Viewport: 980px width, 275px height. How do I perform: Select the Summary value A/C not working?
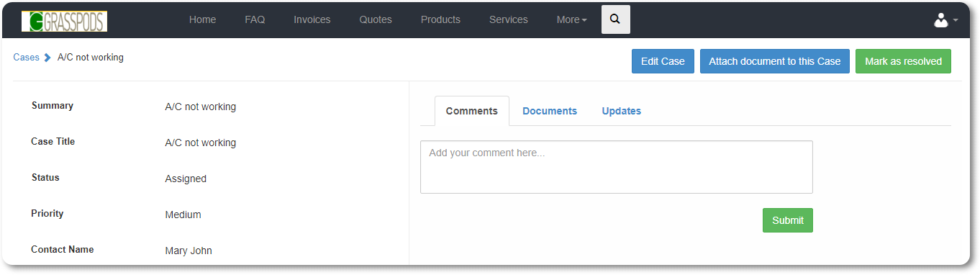[x=201, y=107]
